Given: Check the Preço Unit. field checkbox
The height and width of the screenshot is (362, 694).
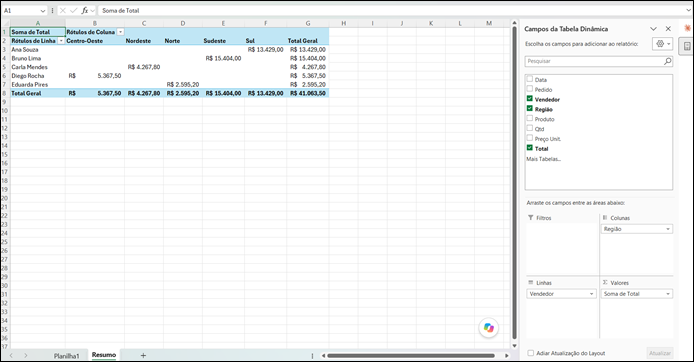Looking at the screenshot, I should pyautogui.click(x=529, y=138).
